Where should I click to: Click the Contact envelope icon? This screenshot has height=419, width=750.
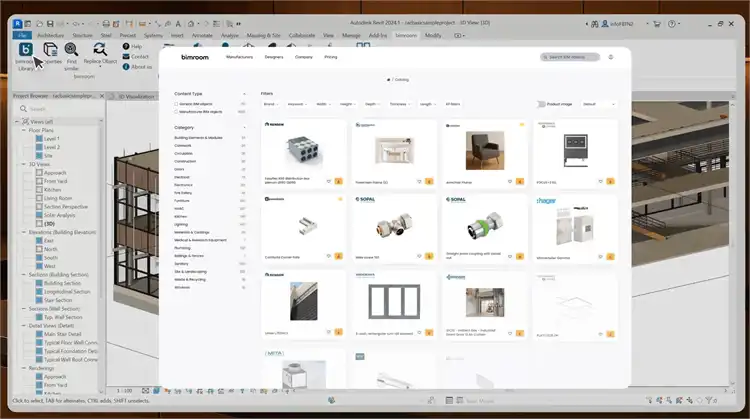pos(126,56)
